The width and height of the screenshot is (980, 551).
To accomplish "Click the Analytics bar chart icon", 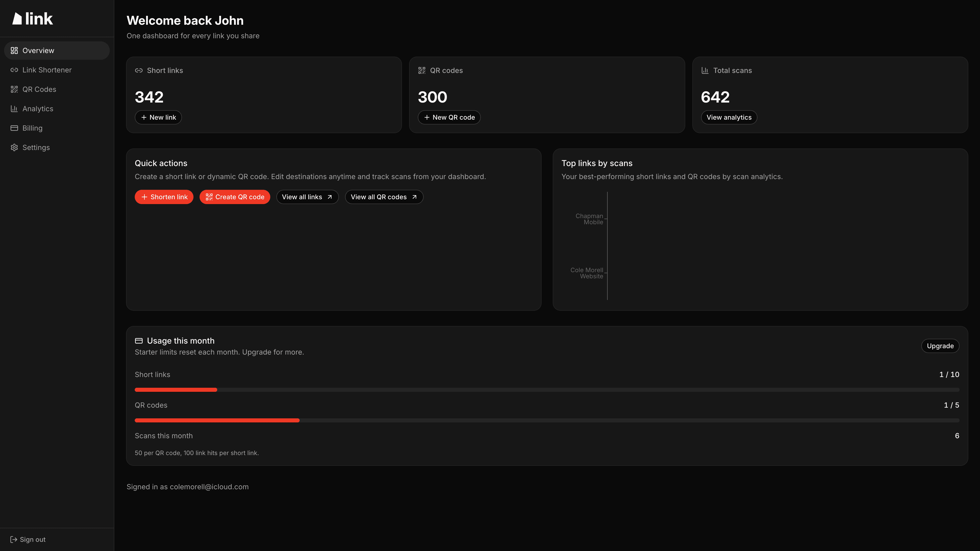I will click(x=14, y=109).
